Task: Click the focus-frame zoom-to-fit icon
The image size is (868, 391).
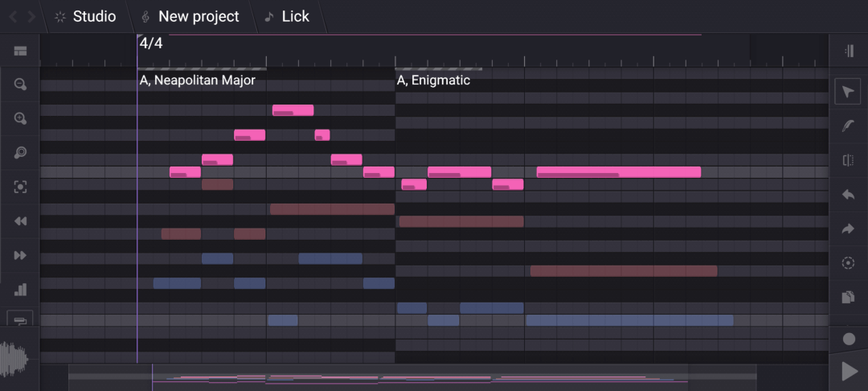Action: tap(20, 187)
